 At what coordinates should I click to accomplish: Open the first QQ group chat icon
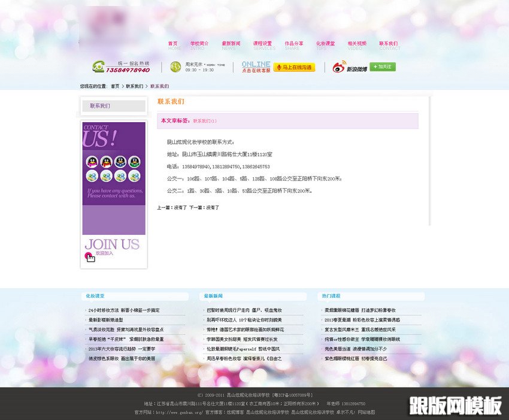(x=93, y=176)
